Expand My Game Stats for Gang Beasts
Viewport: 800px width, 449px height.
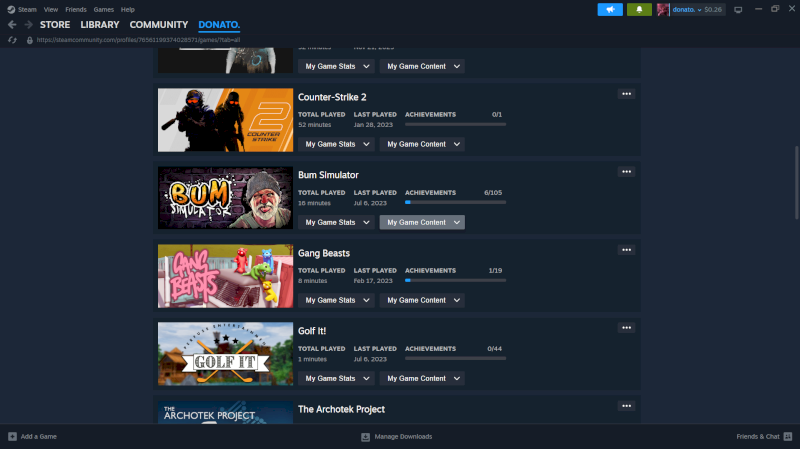336,301
